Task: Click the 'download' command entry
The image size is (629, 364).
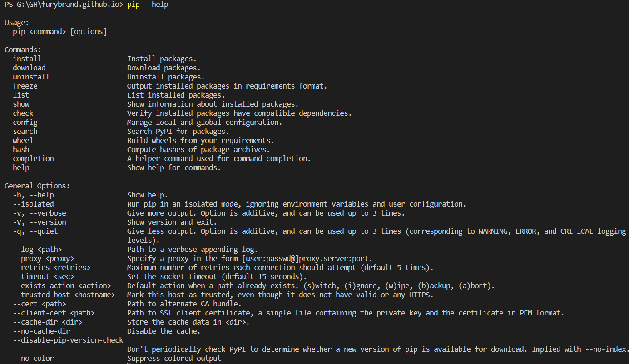Action: pyautogui.click(x=29, y=68)
